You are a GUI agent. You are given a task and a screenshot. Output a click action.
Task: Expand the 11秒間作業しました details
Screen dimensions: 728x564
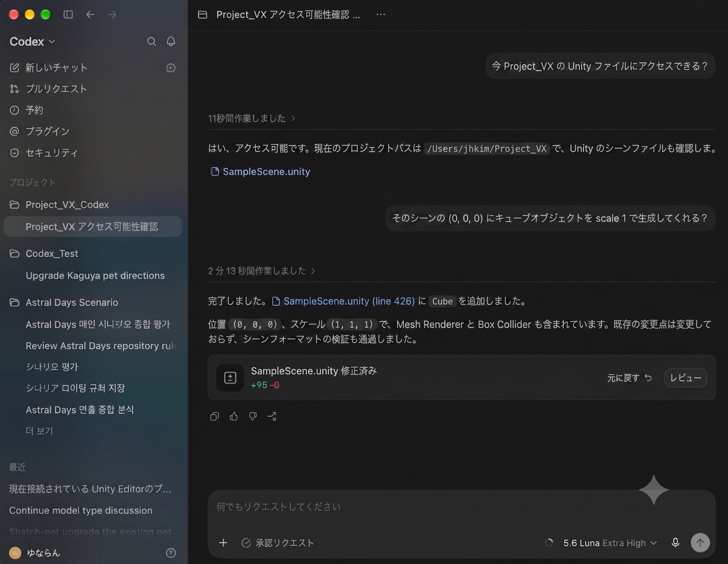tap(252, 118)
